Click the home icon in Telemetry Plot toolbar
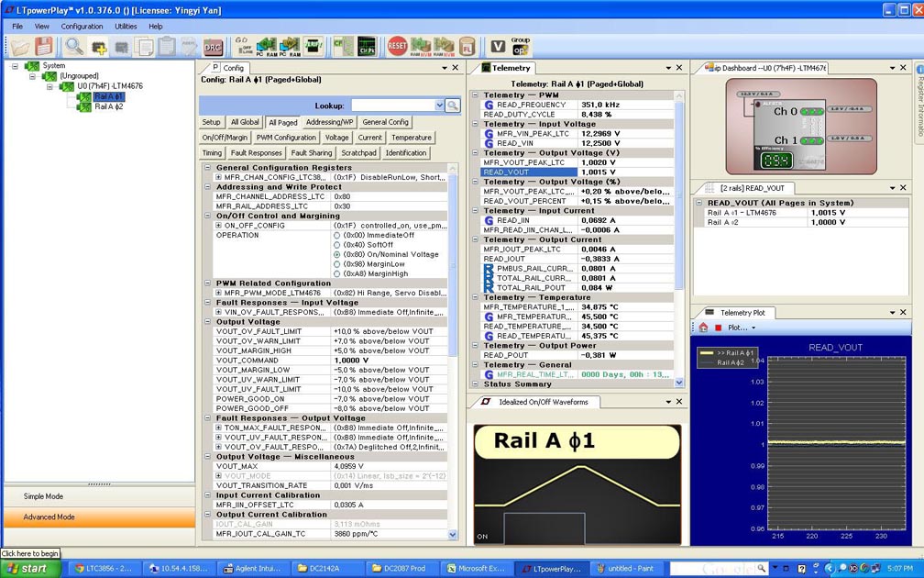924x578 pixels. 703,328
